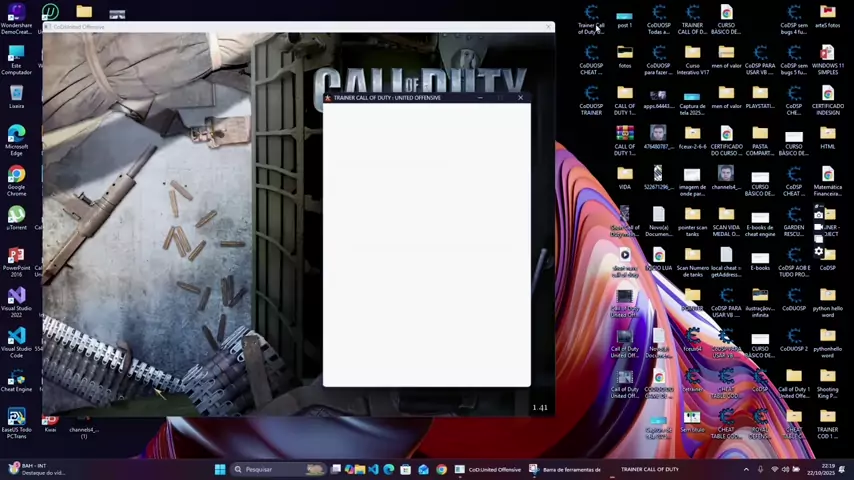Open the Wondershare DemoCreator desktop shortcut
Screen dimensions: 854x480
pos(16,14)
